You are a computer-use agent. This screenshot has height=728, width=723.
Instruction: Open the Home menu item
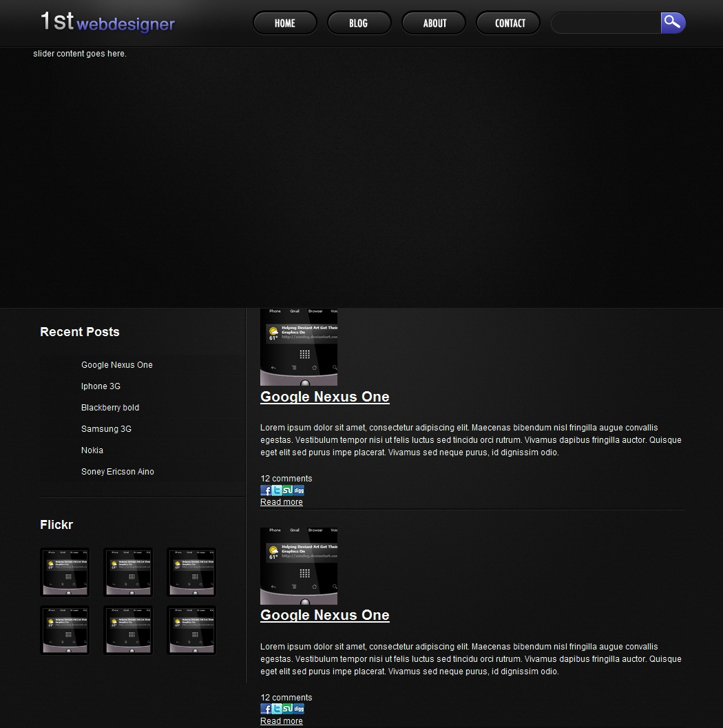pos(285,23)
